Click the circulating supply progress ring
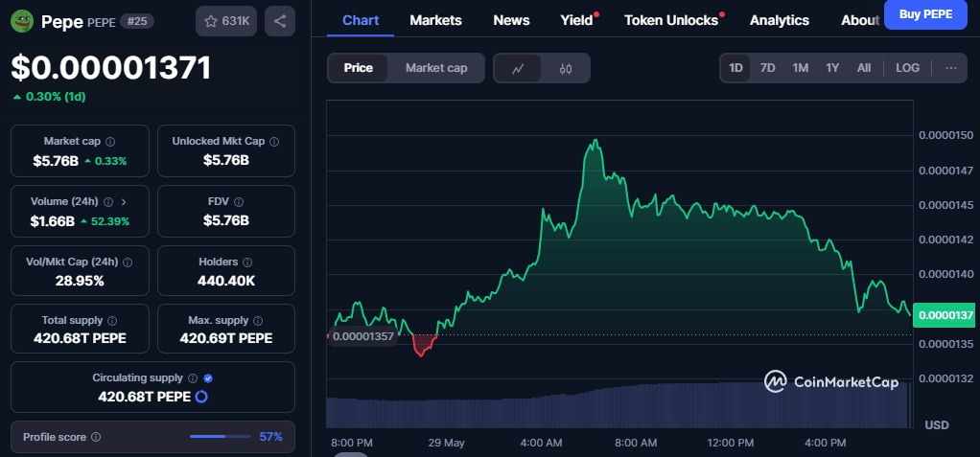980x457 pixels. 201,397
